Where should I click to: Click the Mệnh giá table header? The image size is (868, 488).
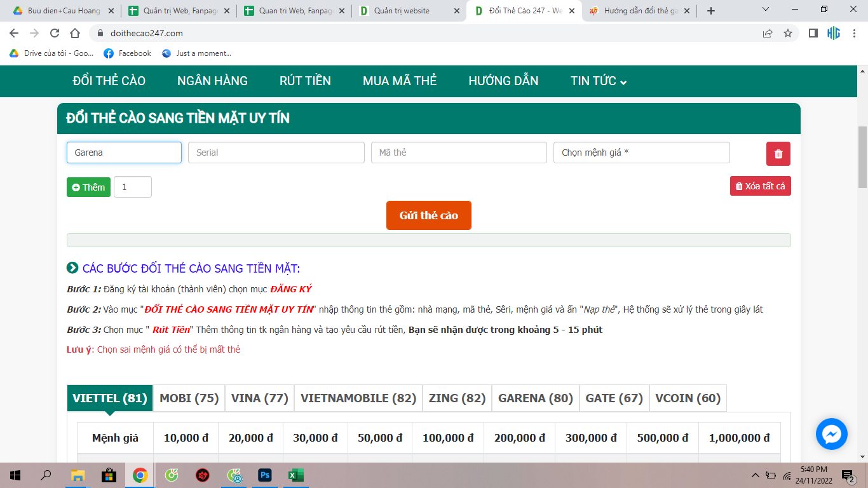point(115,438)
